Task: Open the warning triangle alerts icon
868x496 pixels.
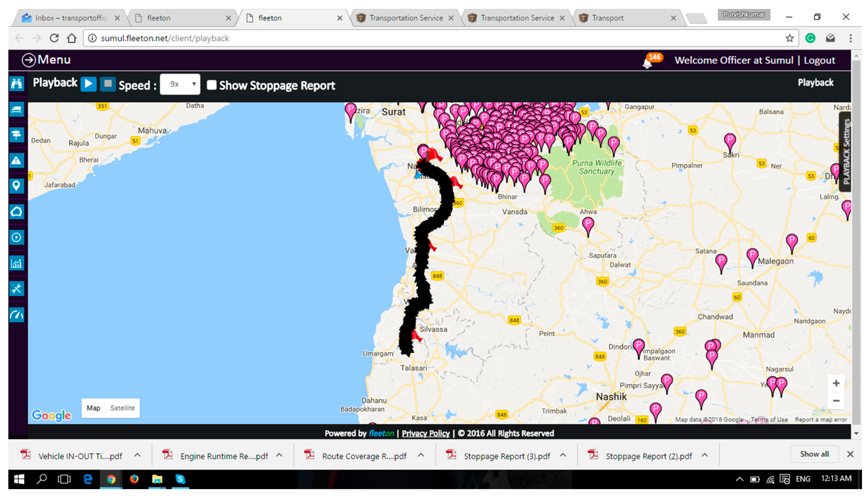Action: pyautogui.click(x=16, y=160)
